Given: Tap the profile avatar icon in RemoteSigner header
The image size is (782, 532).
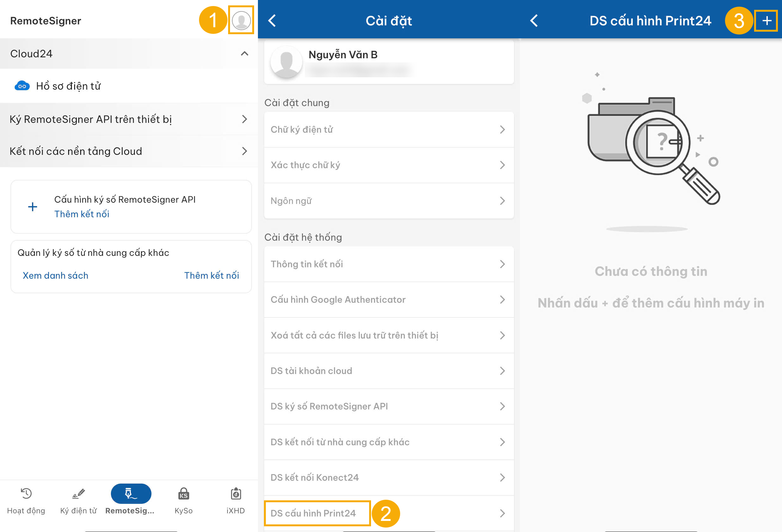Looking at the screenshot, I should (x=241, y=20).
